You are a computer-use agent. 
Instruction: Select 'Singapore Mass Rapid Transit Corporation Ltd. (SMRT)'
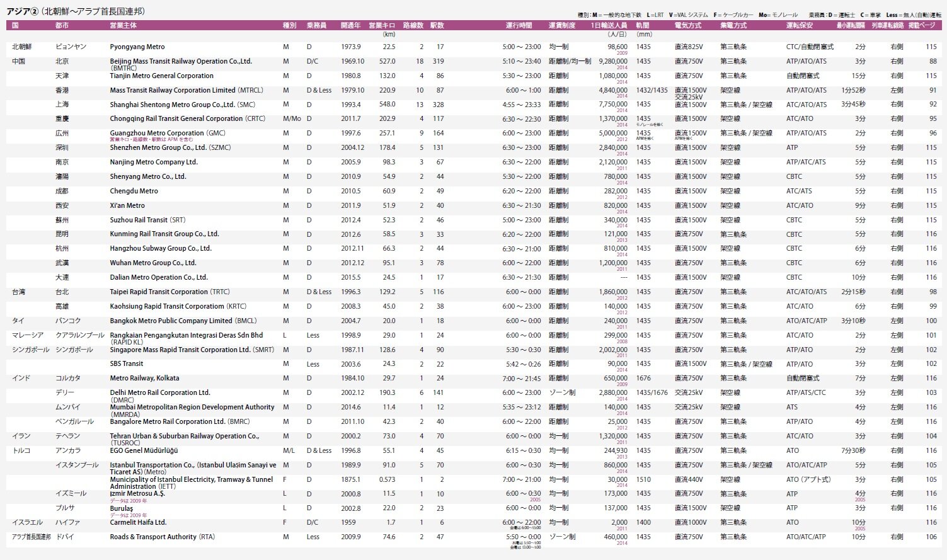[x=192, y=350]
